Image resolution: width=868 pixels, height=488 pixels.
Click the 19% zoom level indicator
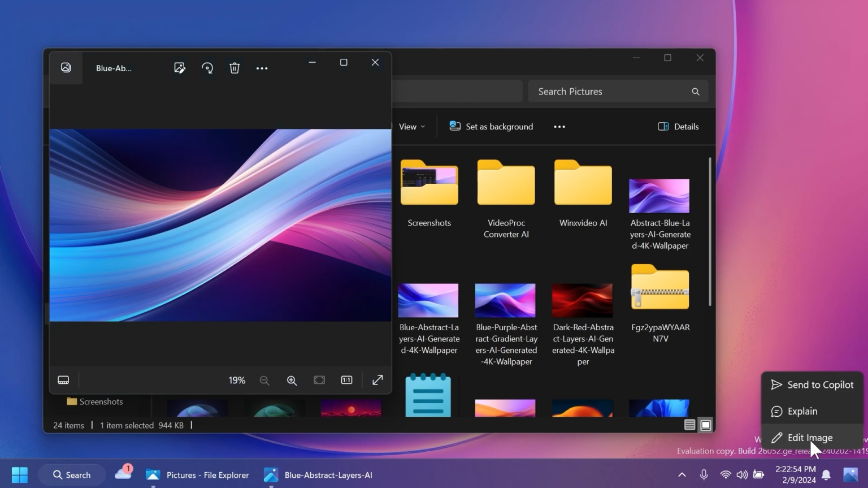pos(237,380)
